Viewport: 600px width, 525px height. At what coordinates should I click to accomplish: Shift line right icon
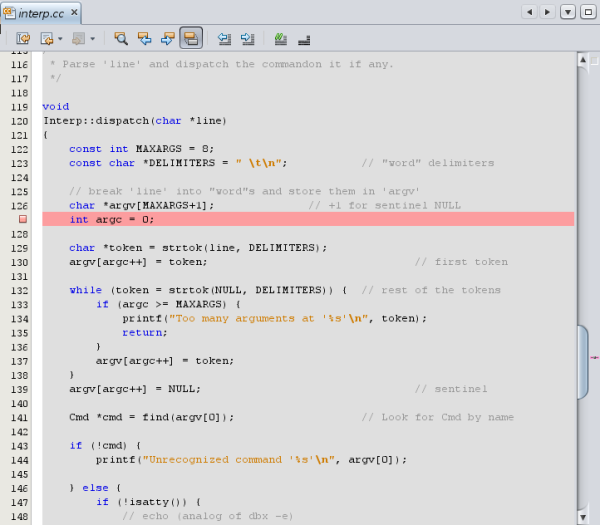[x=248, y=38]
